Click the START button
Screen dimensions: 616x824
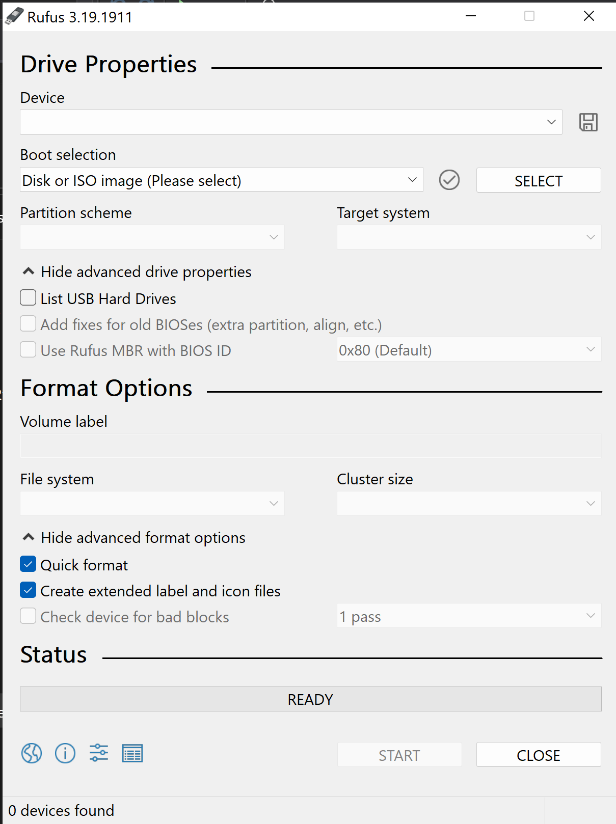(399, 755)
